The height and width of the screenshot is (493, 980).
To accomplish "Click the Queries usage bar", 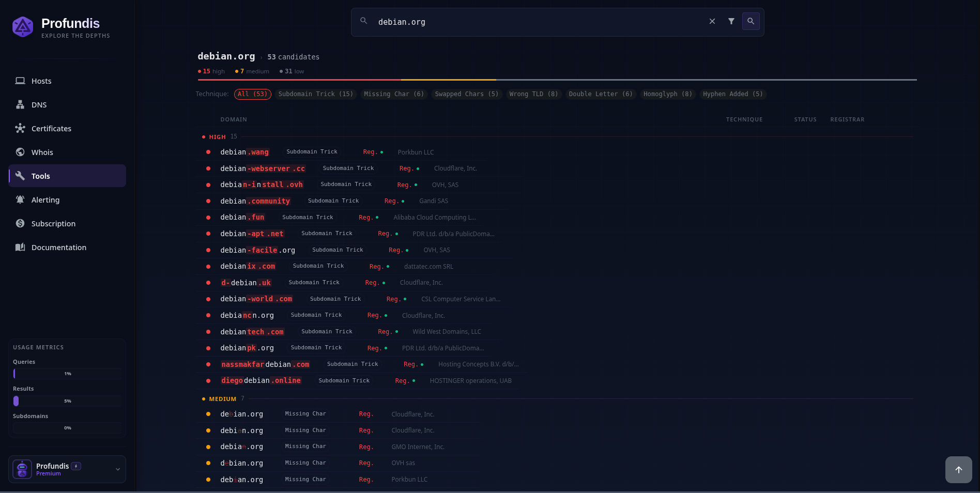I will pyautogui.click(x=67, y=374).
